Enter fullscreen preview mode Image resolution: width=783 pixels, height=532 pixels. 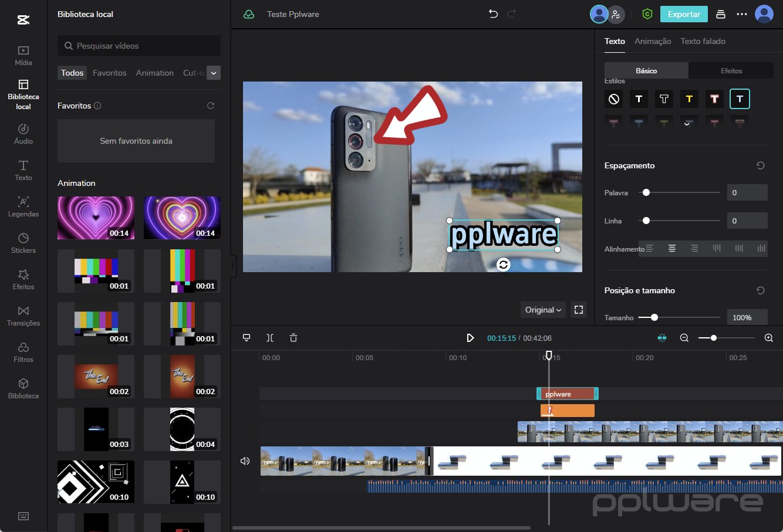pos(579,310)
